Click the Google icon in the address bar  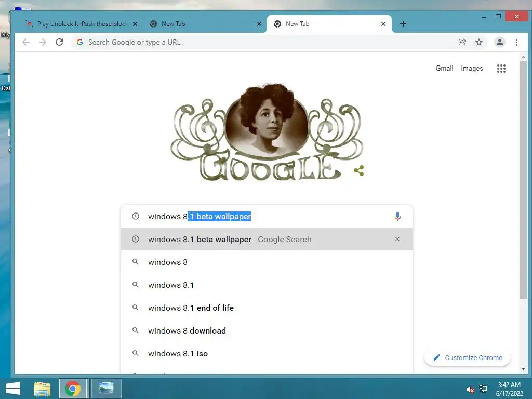[x=80, y=42]
